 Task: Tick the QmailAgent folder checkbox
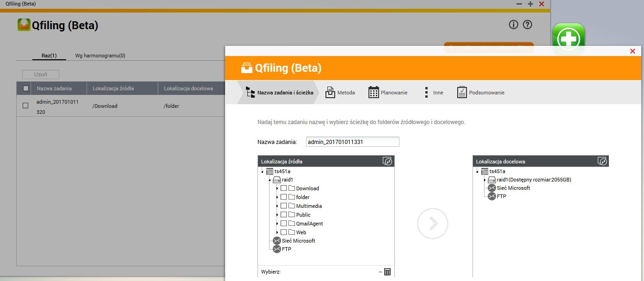coord(283,224)
